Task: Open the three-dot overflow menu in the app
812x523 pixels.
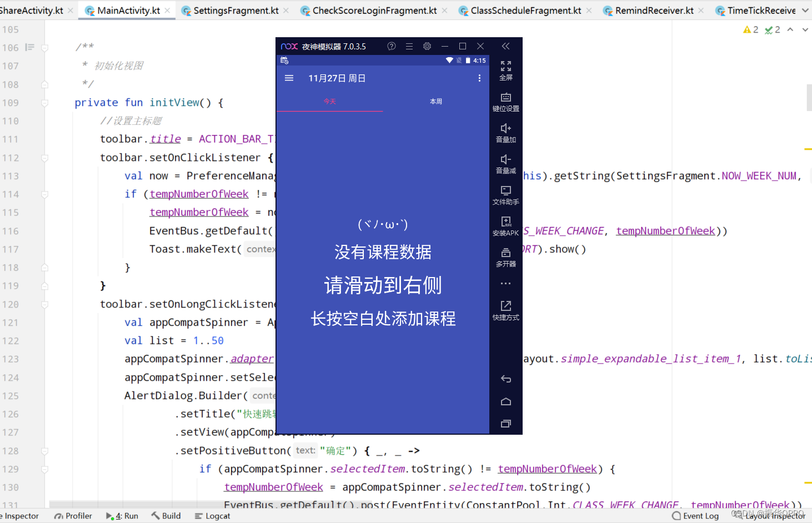Action: [x=479, y=78]
